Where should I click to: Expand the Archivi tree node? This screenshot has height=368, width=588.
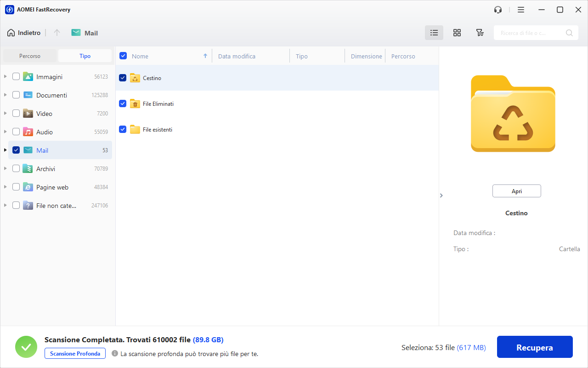(5, 168)
